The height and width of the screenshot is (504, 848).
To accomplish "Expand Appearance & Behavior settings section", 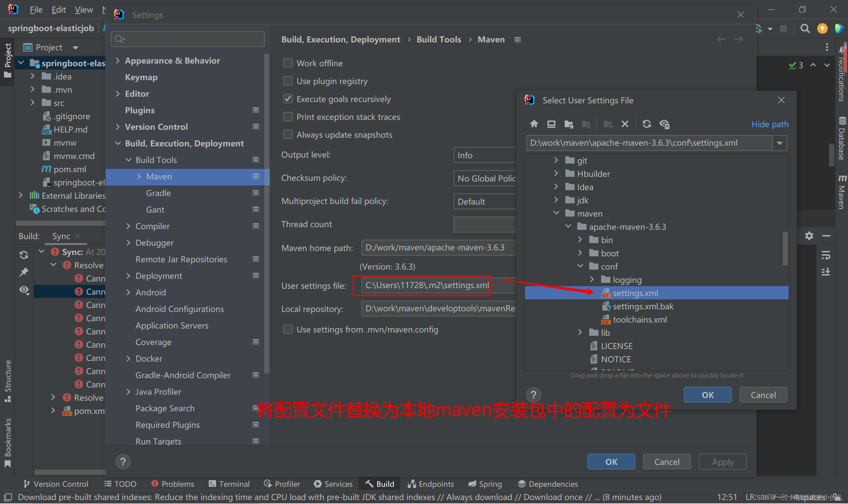I will (x=118, y=61).
